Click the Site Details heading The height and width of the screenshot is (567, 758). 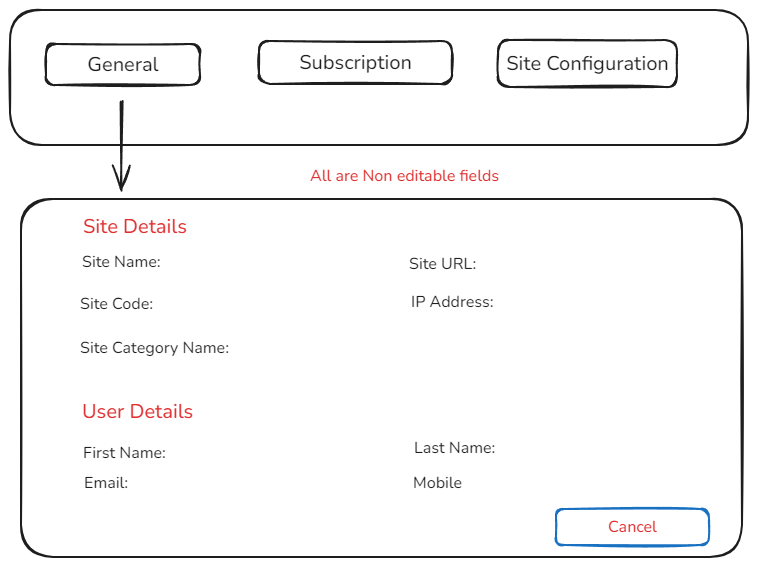click(x=135, y=227)
